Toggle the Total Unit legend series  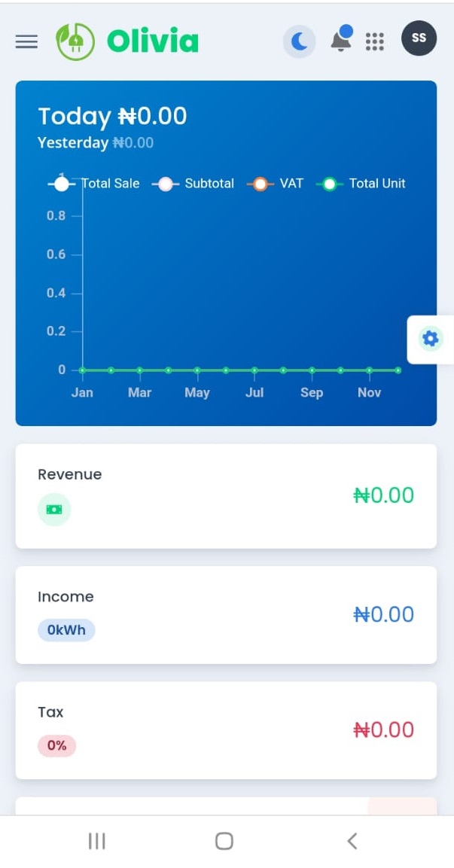pos(361,184)
